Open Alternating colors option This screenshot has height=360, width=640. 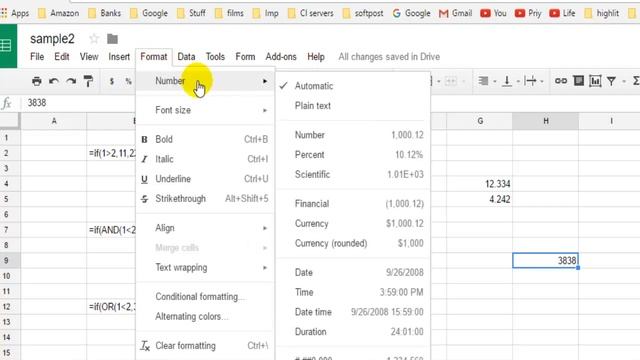pos(205,316)
